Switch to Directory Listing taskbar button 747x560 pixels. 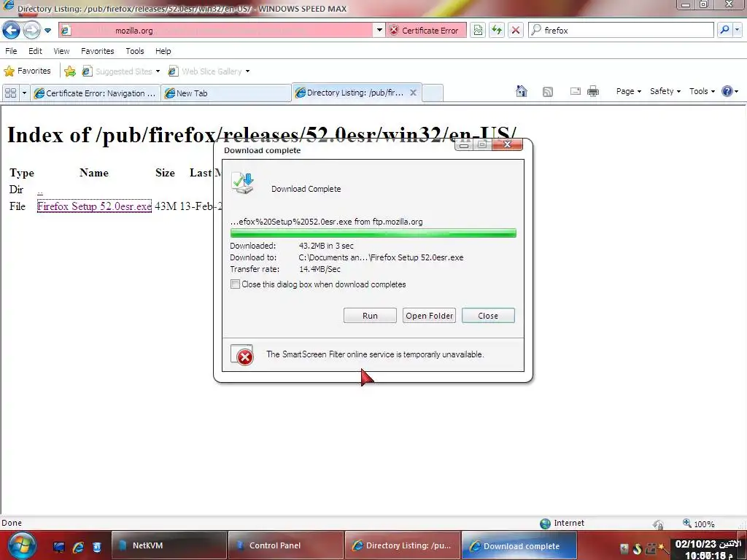tap(403, 545)
